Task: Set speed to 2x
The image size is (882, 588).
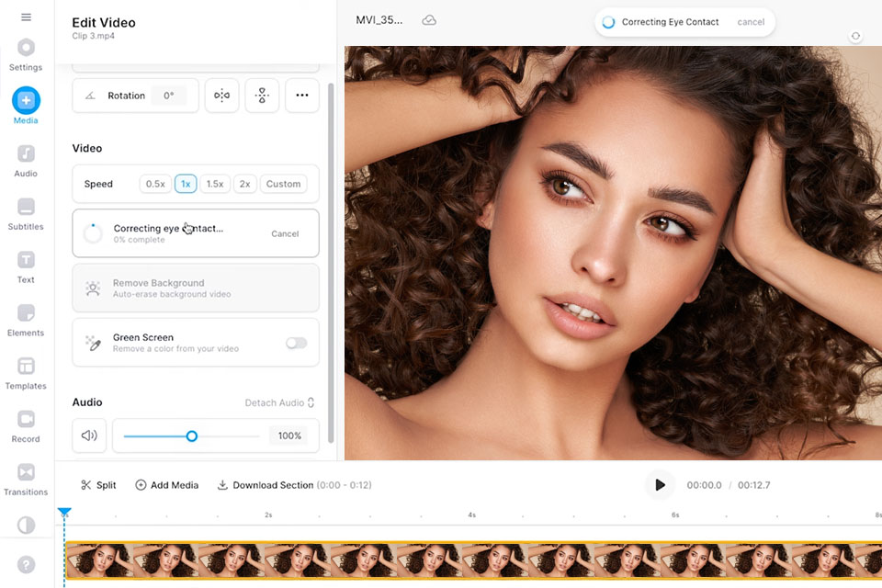Action: (244, 184)
